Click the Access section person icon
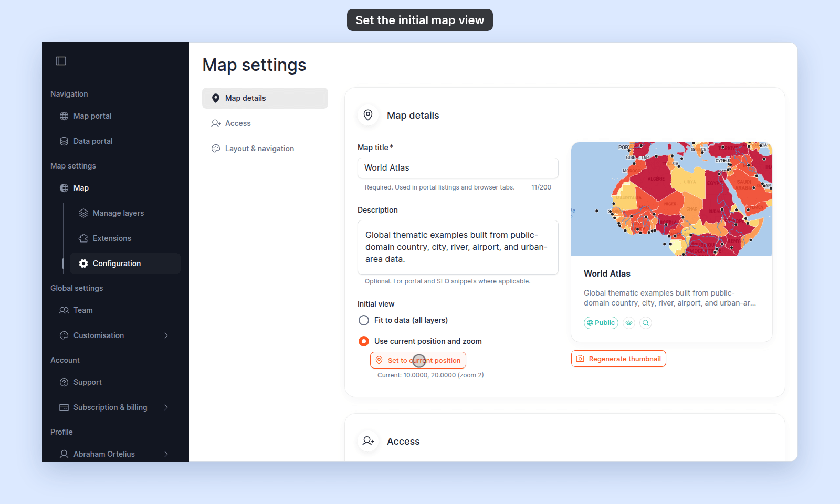 pos(368,441)
